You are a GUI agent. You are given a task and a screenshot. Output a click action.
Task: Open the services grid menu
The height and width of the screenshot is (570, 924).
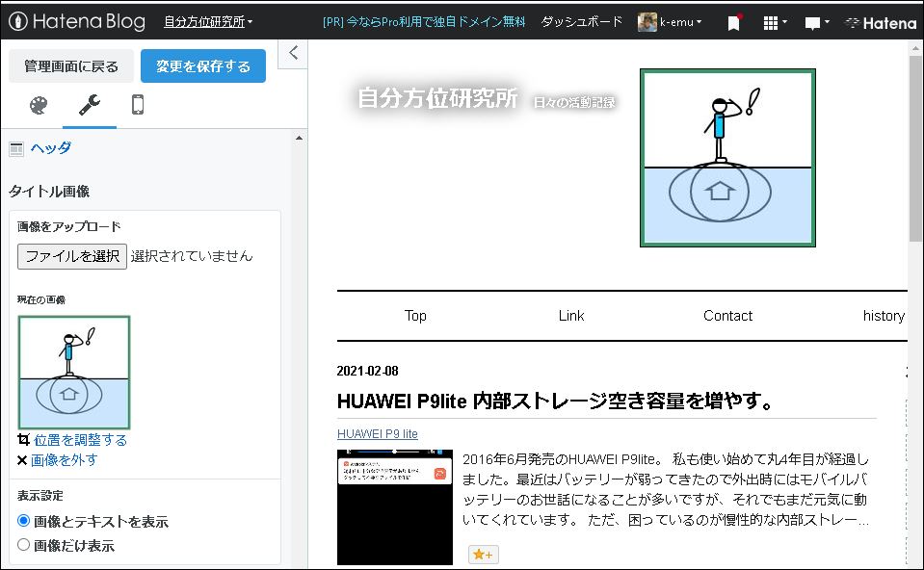[x=775, y=22]
